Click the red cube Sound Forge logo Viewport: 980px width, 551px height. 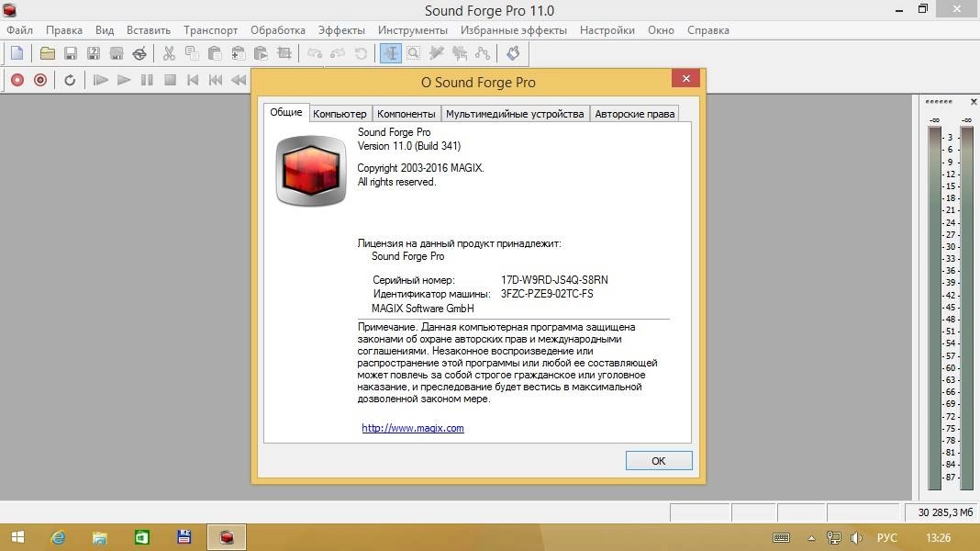point(311,171)
